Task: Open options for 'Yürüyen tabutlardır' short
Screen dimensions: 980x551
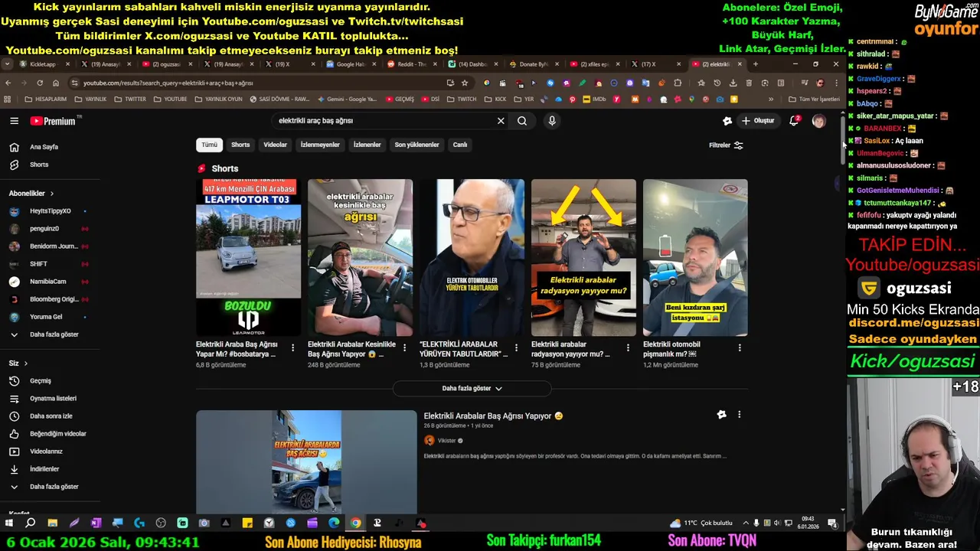Action: (516, 348)
